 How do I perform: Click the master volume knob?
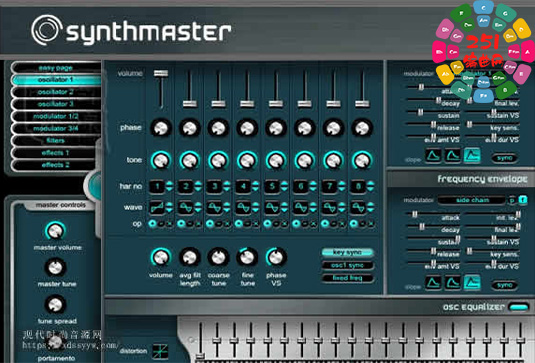click(x=55, y=231)
